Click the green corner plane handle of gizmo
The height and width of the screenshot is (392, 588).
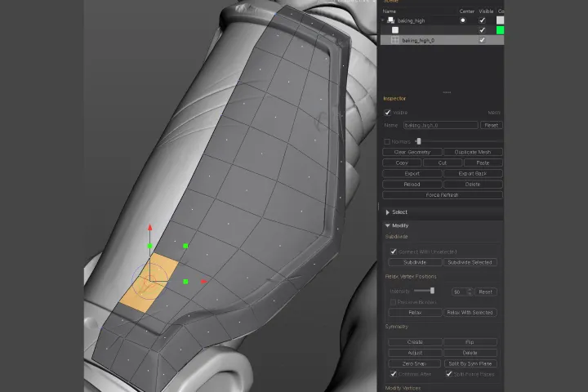185,246
